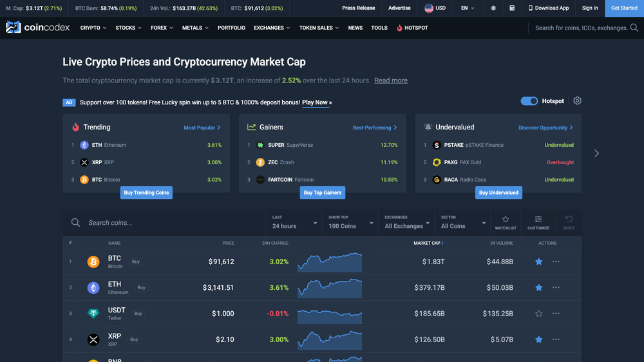Viewport: 644px width, 362px height.
Task: Open the Stocks menu dropdown
Action: coord(128,28)
